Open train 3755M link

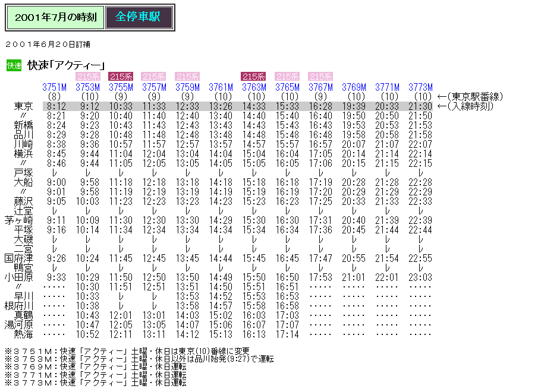[121, 87]
